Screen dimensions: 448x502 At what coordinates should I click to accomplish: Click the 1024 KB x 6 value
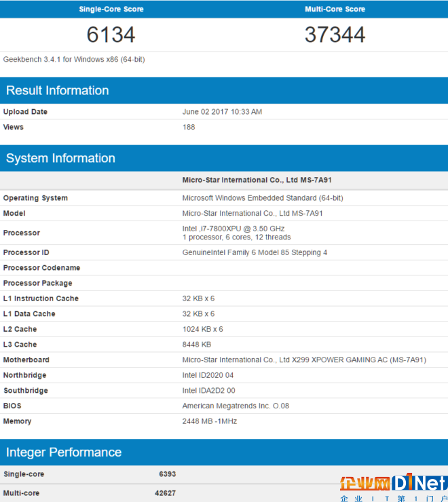[202, 329]
